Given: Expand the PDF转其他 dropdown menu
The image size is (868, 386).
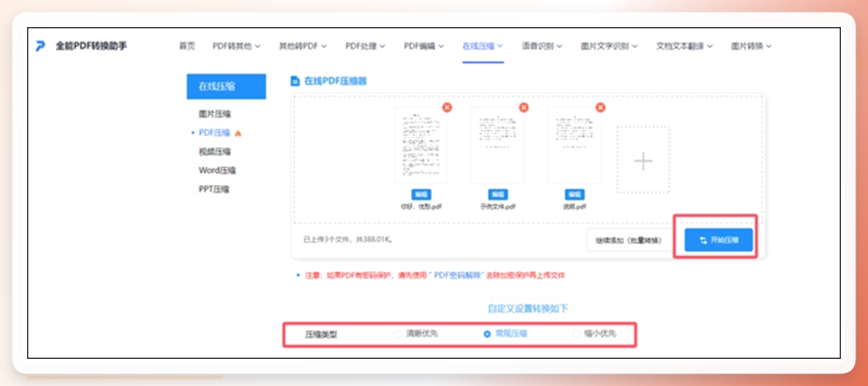Looking at the screenshot, I should [x=236, y=46].
